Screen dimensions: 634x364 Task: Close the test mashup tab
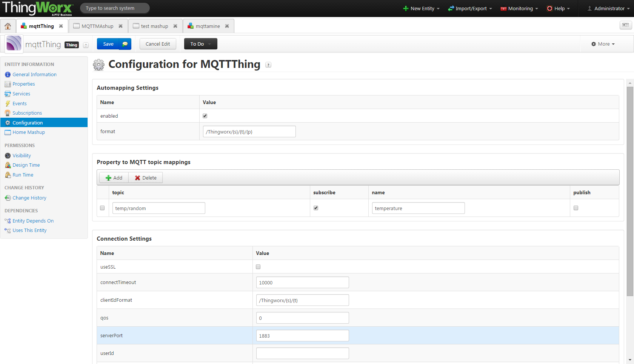pyautogui.click(x=175, y=26)
